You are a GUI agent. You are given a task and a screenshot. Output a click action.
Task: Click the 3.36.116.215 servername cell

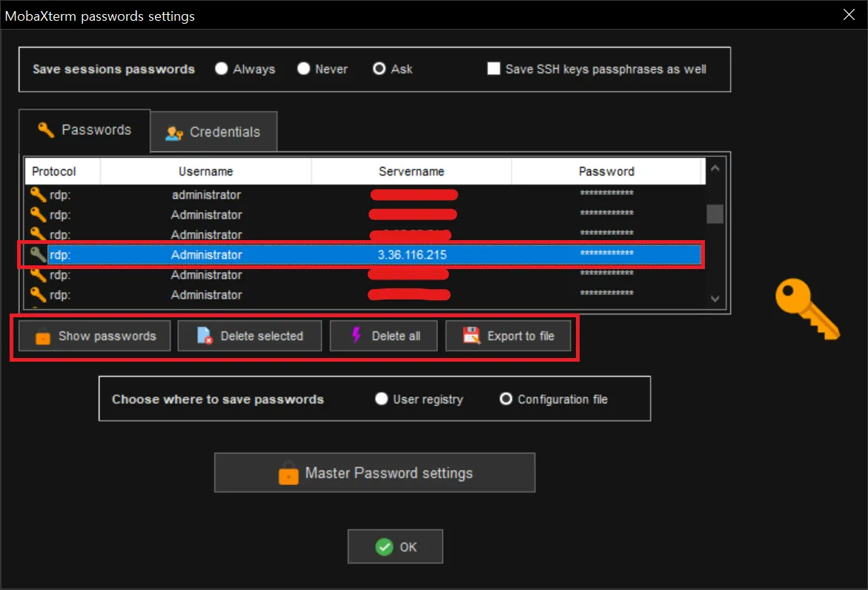412,254
